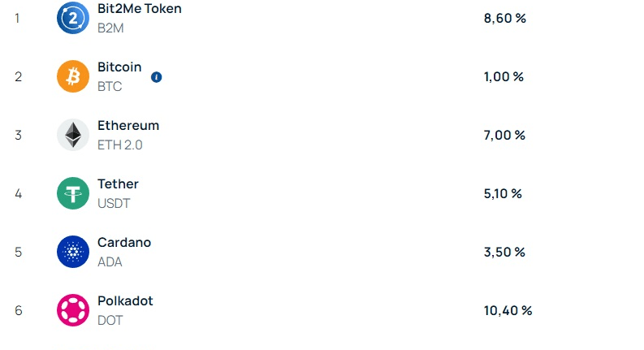Select the Tether coin name
The width and height of the screenshot is (644, 350).
coord(118,184)
